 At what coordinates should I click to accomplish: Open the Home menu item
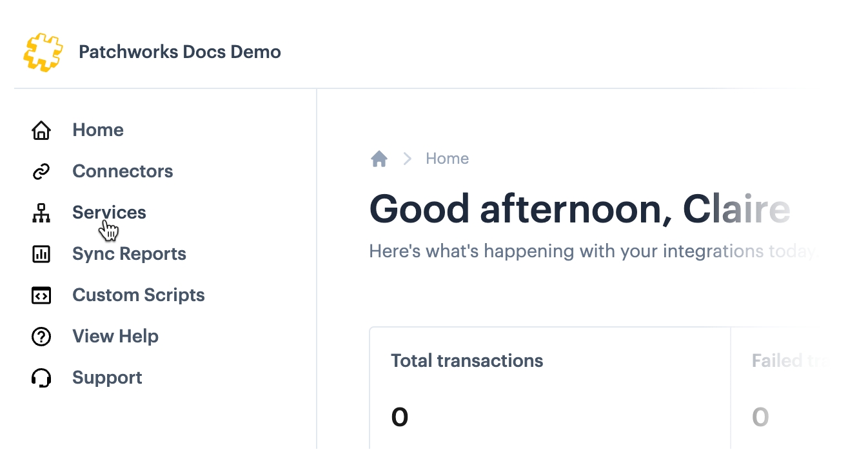tap(98, 130)
